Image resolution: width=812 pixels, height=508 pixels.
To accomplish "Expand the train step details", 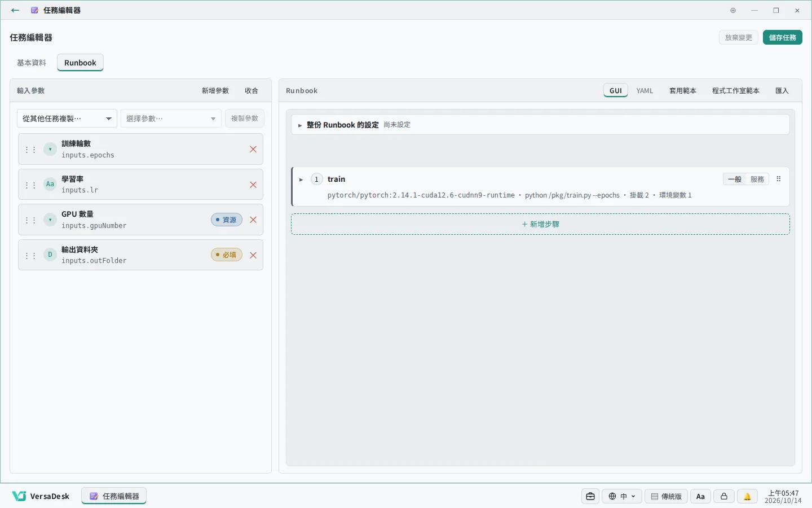I will point(301,179).
